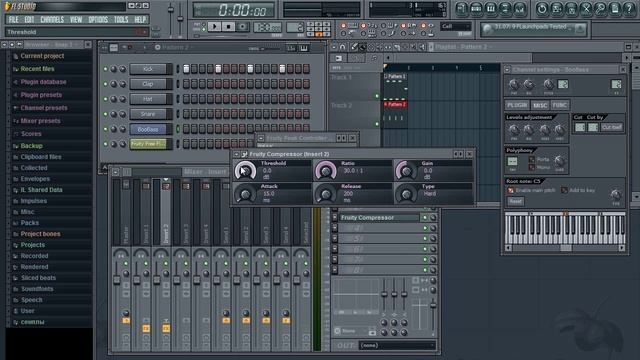Open the Playlist view toolbar icon
Screen dimensions: 640x360
462,9
